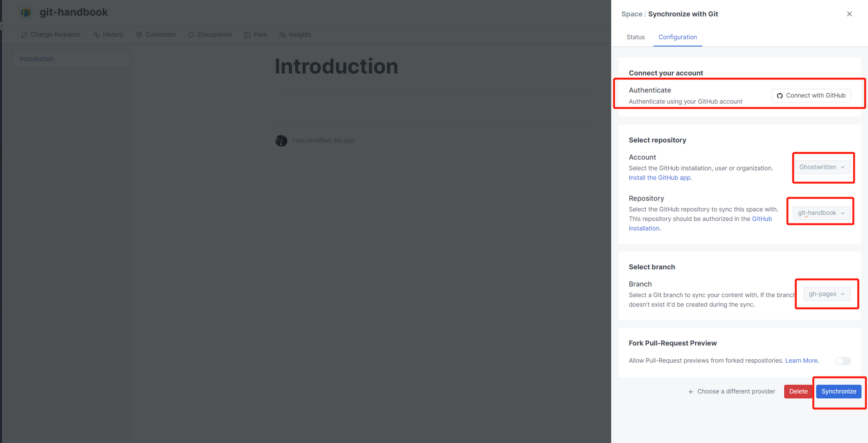Open the Customize tab
868x443 pixels.
156,35
